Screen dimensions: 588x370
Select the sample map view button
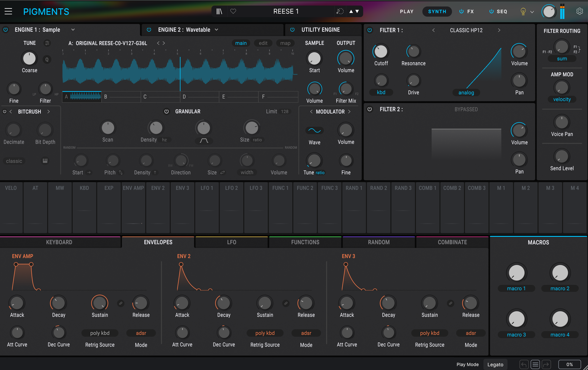pos(285,43)
